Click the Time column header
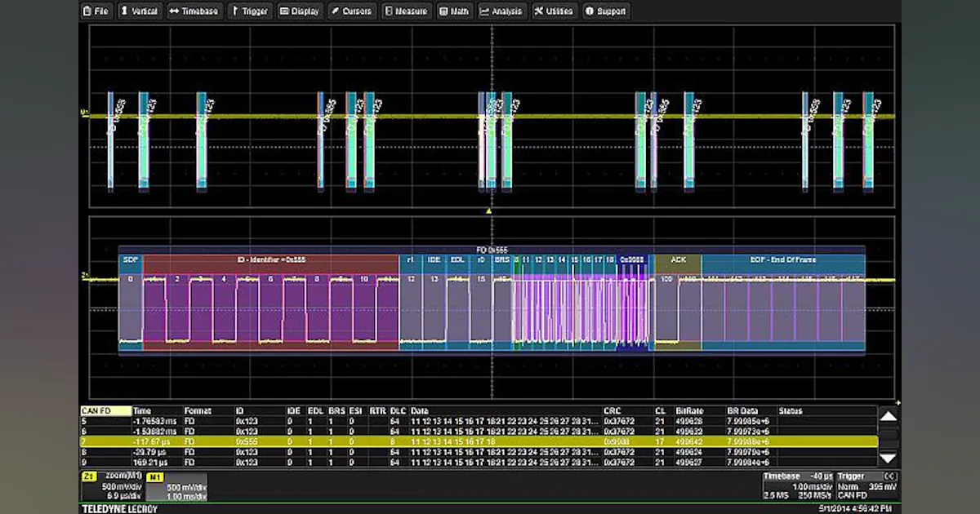 (x=142, y=411)
